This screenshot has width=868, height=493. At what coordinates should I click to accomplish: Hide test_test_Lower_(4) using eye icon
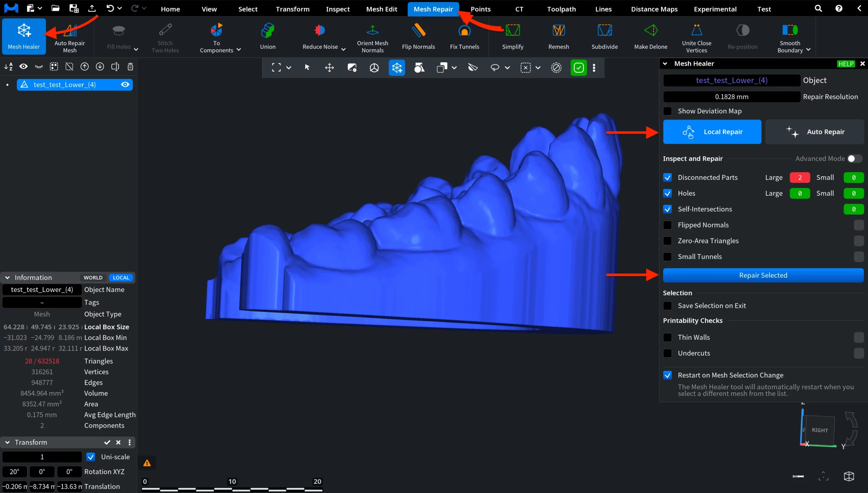tap(125, 84)
